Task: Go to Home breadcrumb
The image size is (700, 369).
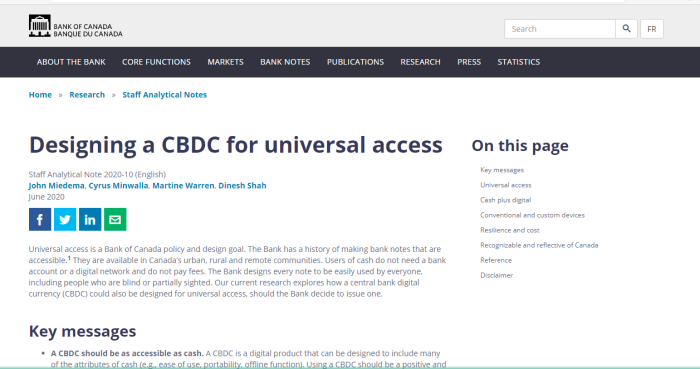Action: 40,95
